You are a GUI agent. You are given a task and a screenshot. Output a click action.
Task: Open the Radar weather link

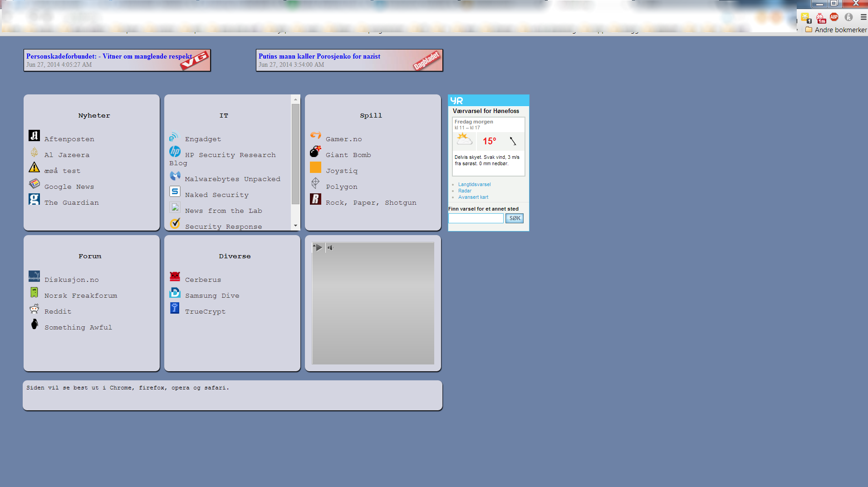coord(465,191)
